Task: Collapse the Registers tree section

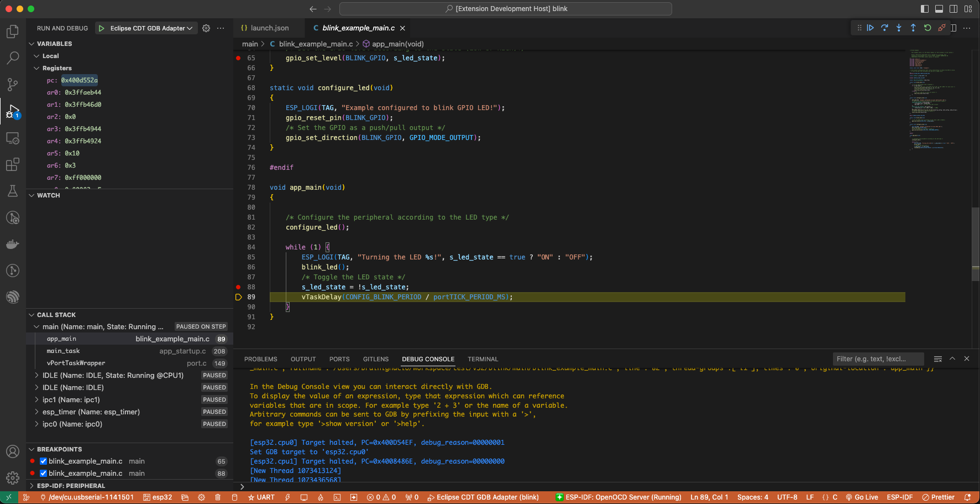Action: (x=36, y=68)
